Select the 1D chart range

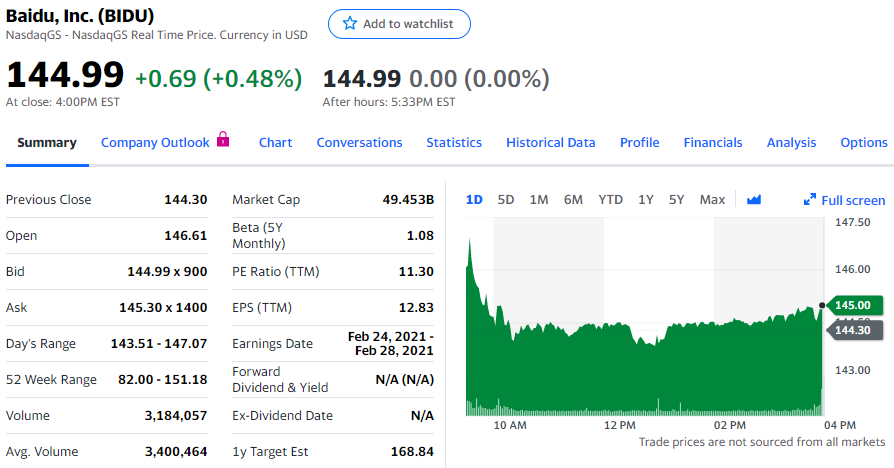[474, 200]
